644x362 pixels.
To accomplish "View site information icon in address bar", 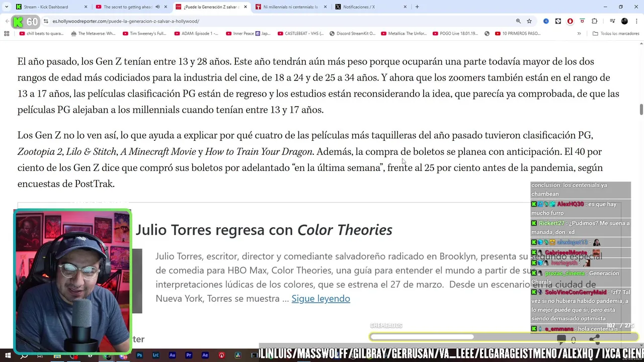I will (x=46, y=21).
